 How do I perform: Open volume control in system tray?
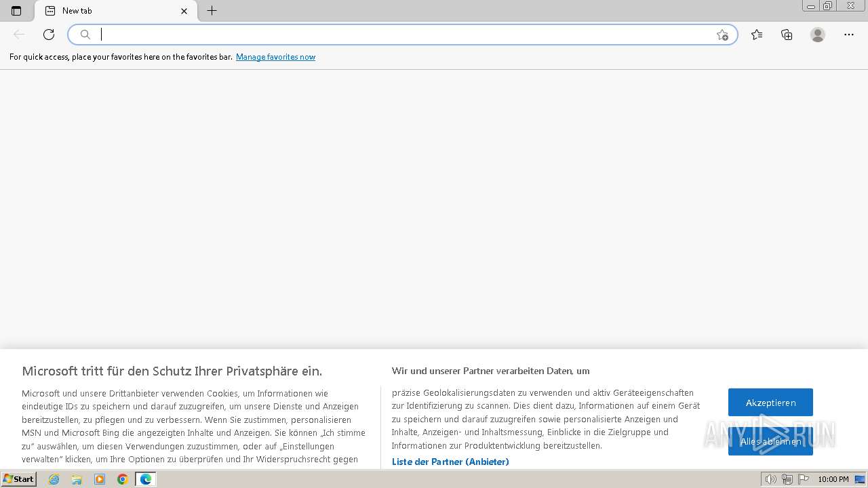click(x=771, y=479)
